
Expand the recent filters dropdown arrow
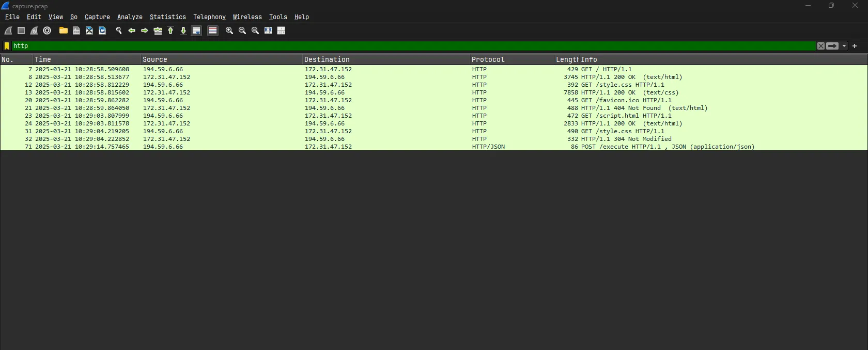click(x=844, y=46)
